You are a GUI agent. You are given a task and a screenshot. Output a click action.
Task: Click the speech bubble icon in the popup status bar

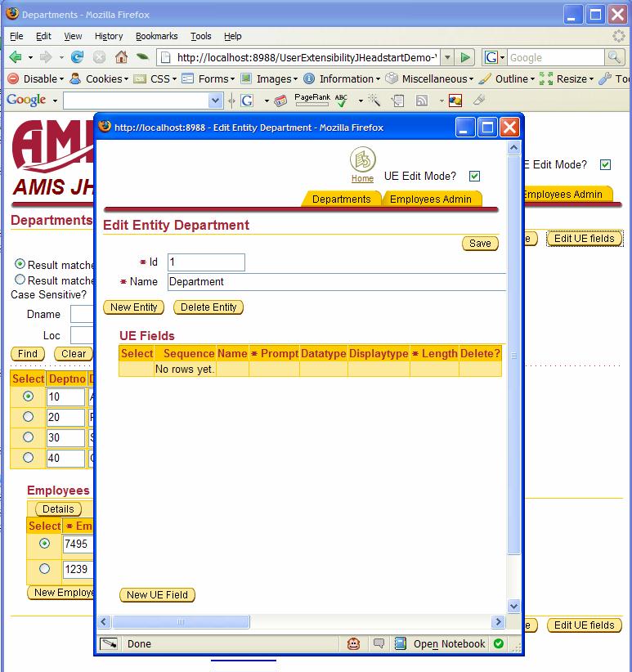(379, 643)
